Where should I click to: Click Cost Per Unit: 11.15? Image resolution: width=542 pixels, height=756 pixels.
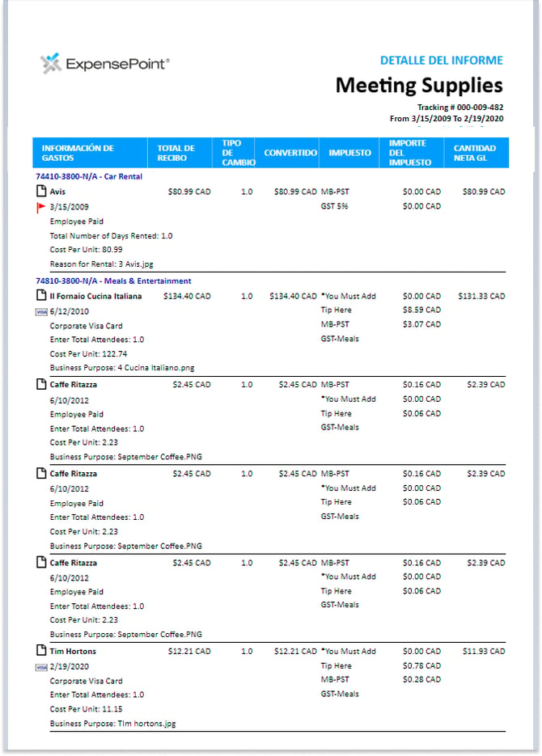click(x=86, y=709)
